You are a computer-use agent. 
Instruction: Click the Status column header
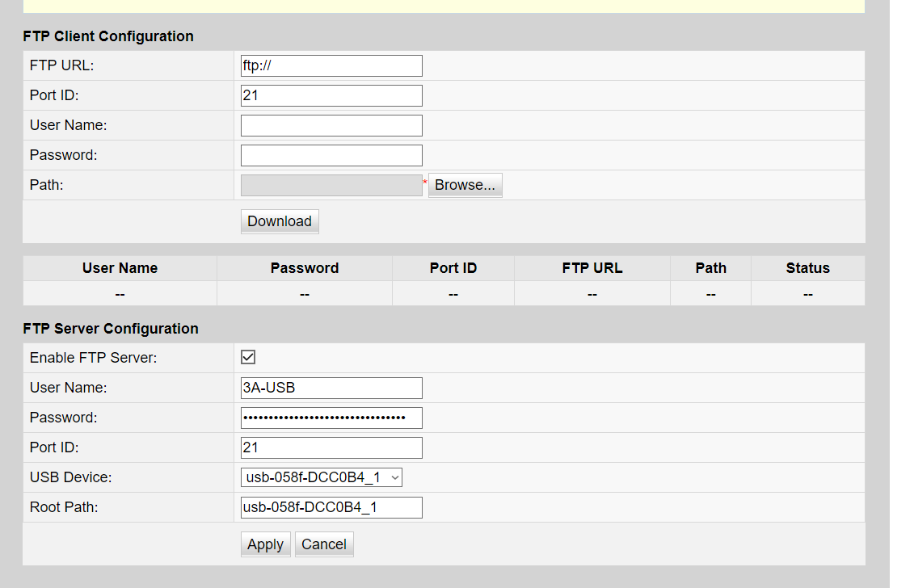click(808, 268)
